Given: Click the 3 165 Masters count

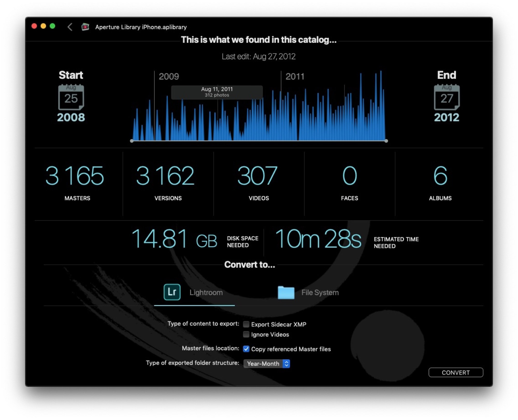Looking at the screenshot, I should pyautogui.click(x=75, y=176).
